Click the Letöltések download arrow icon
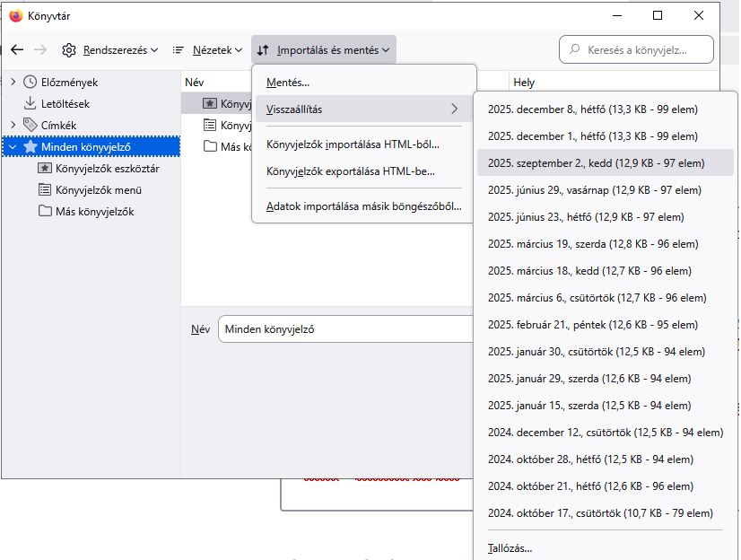Viewport: 741px width, 560px height. pyautogui.click(x=31, y=104)
